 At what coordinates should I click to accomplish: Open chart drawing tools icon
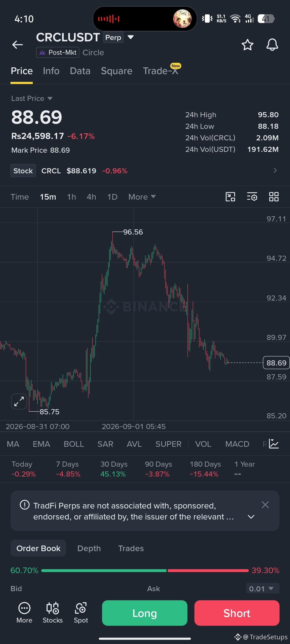click(230, 197)
